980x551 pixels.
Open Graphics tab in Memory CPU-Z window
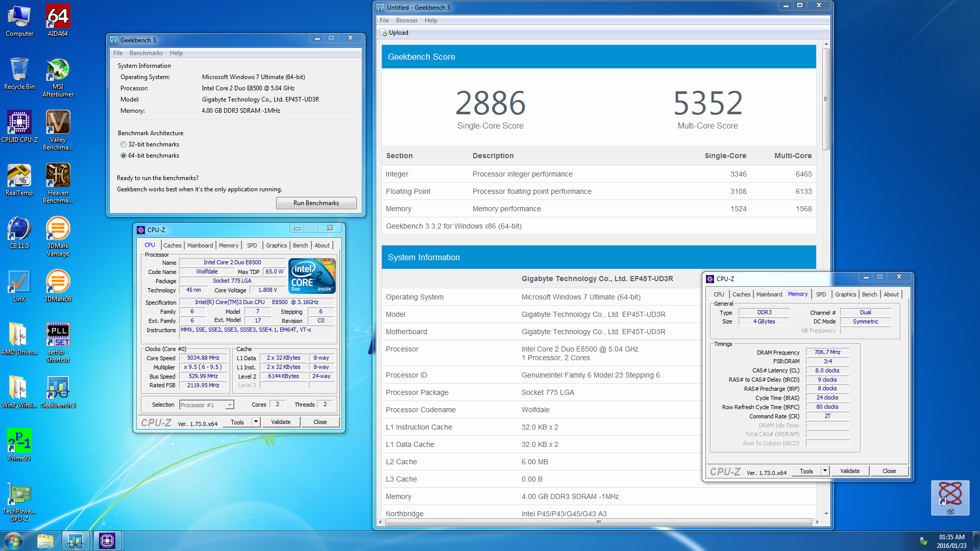coord(845,294)
